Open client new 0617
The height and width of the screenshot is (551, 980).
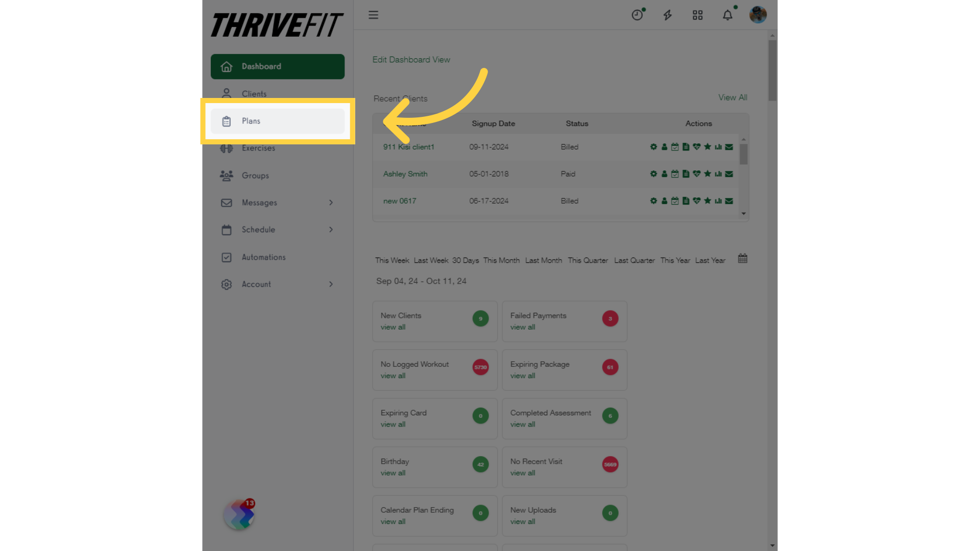[x=400, y=201]
